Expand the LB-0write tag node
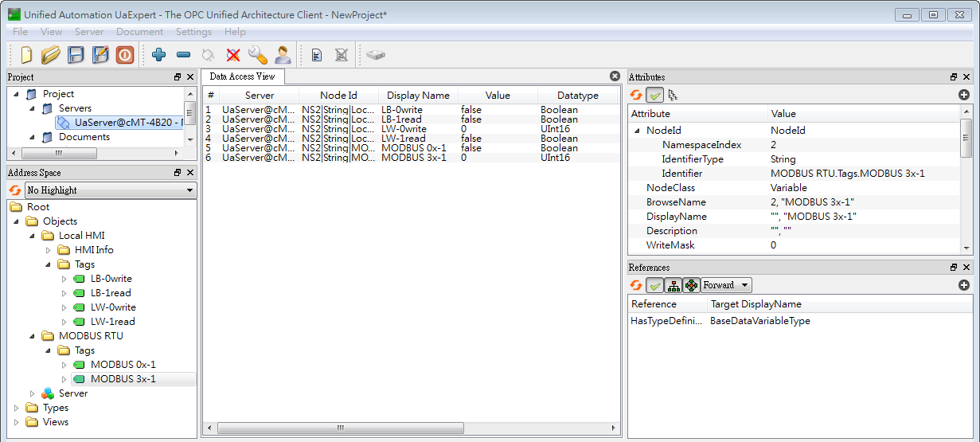 (x=64, y=279)
